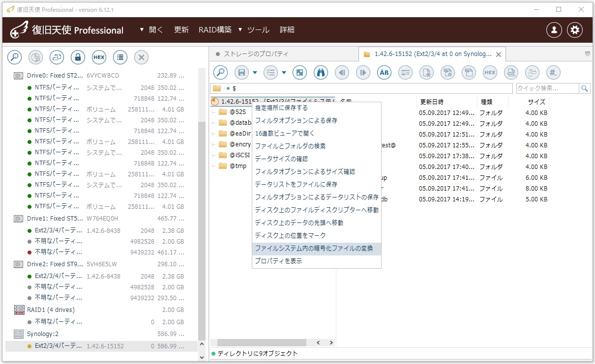
Task: Click the hash # icon in toolbar
Action: point(553,73)
